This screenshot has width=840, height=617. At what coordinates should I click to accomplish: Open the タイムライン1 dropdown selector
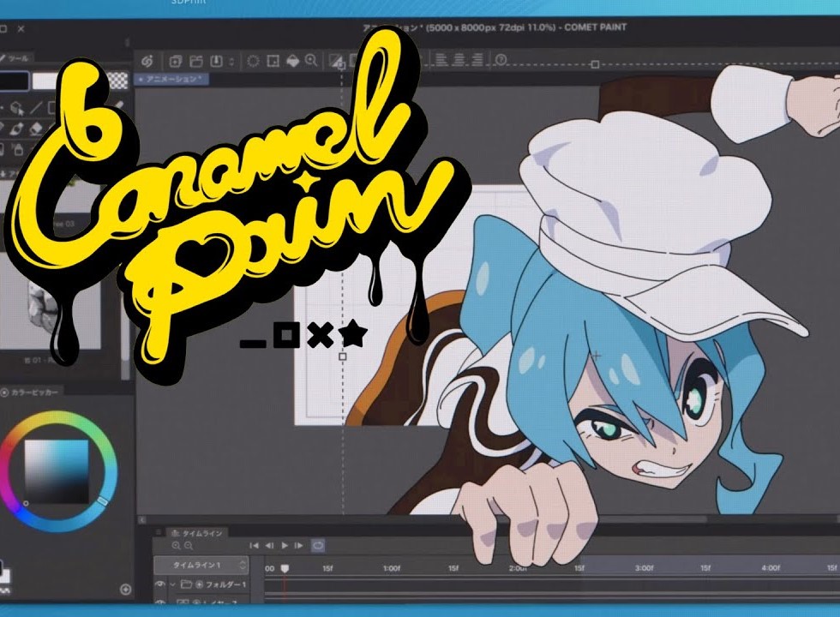coord(201,565)
